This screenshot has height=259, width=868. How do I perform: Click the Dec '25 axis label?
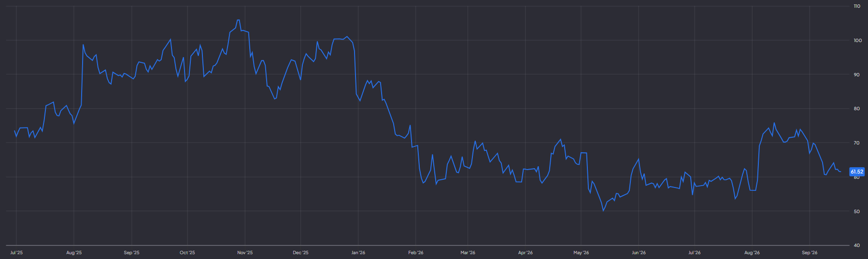[x=300, y=253]
